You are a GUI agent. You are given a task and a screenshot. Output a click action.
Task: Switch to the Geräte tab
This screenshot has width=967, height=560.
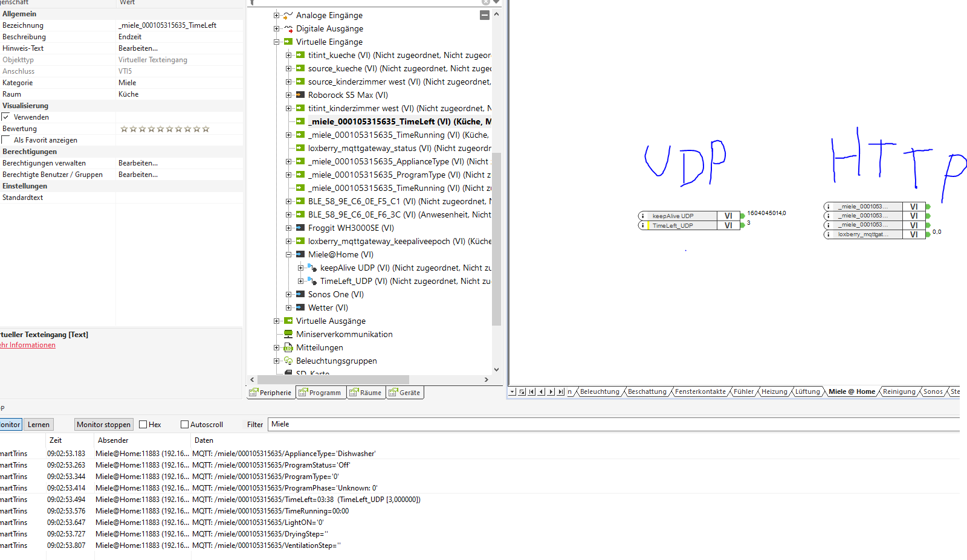coord(405,393)
